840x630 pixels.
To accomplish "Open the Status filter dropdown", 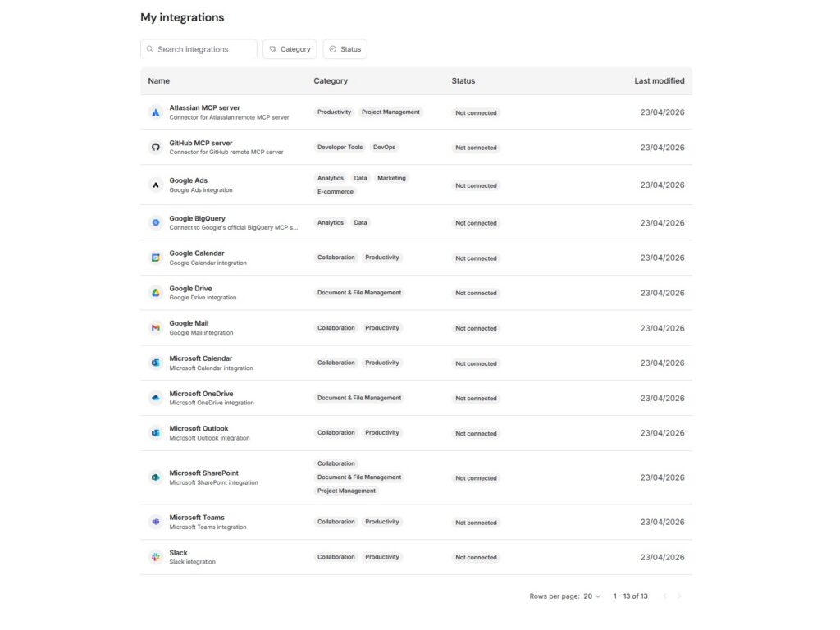I will coord(345,48).
